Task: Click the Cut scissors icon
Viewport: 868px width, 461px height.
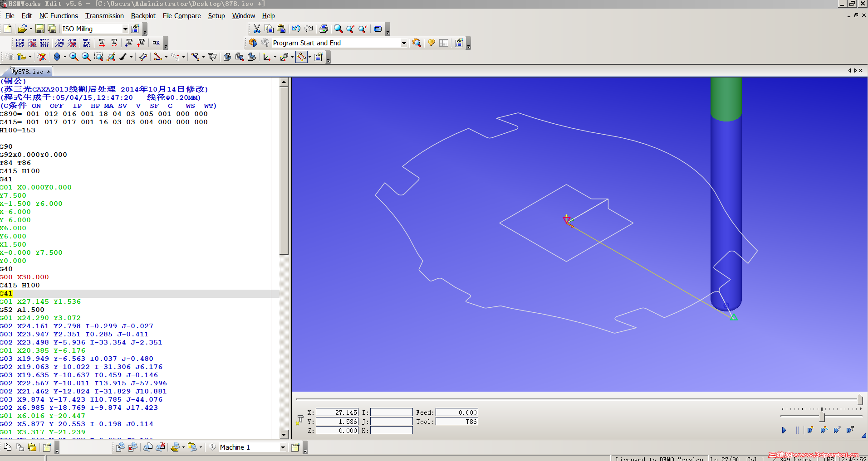Action: [257, 29]
